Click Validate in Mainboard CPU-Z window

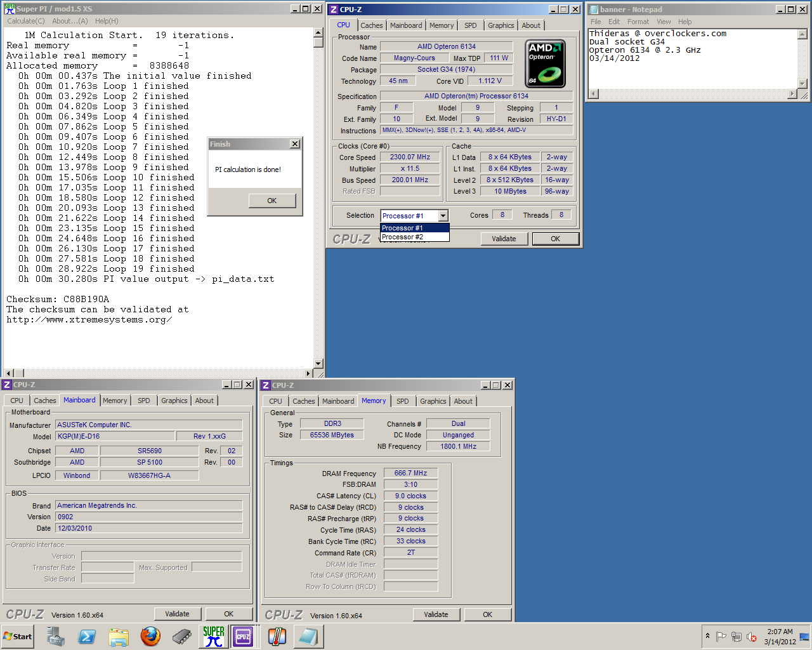pyautogui.click(x=178, y=614)
